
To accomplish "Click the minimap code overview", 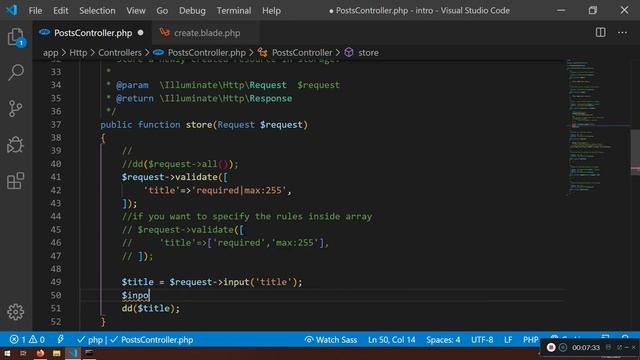I will [x=598, y=127].
